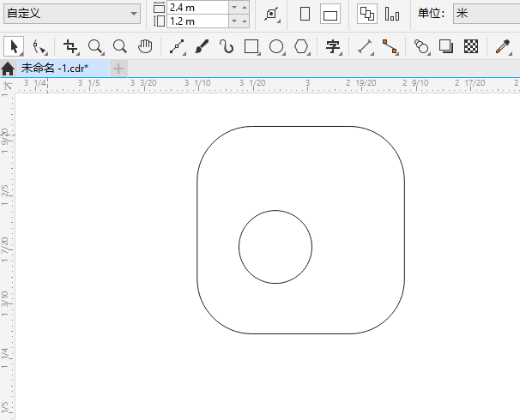This screenshot has height=420, width=520.
Task: Select the first Zoom magnifier tool
Action: 96,46
